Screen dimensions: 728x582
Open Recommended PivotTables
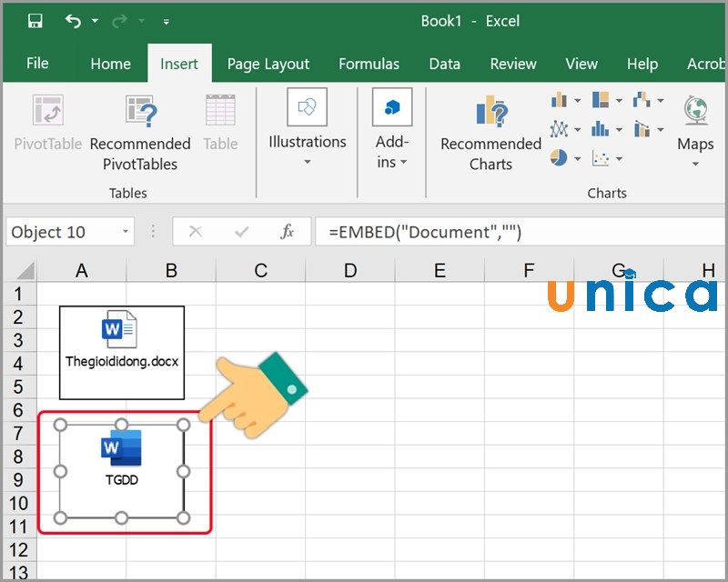tap(140, 134)
